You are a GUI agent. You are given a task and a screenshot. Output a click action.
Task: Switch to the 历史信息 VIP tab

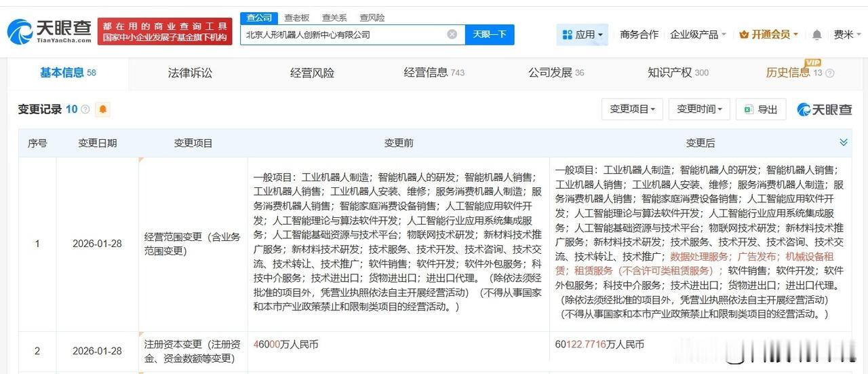click(x=793, y=73)
